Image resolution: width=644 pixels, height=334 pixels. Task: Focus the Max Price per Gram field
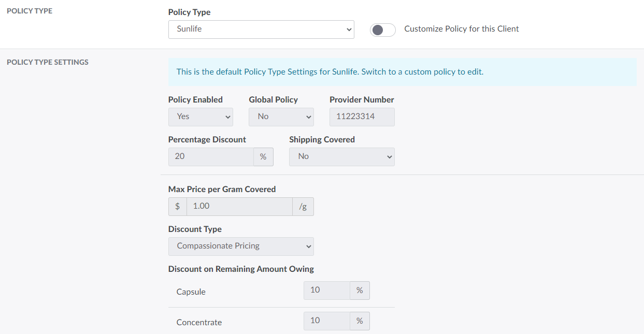239,207
